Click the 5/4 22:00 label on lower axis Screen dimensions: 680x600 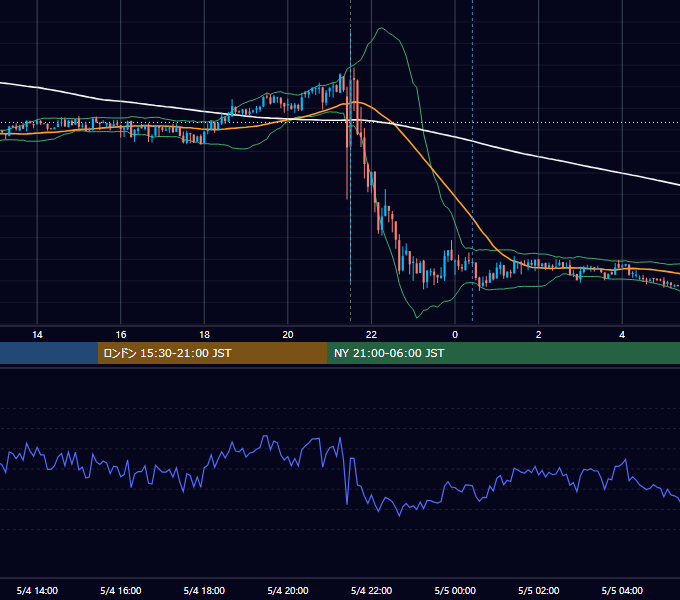371,590
